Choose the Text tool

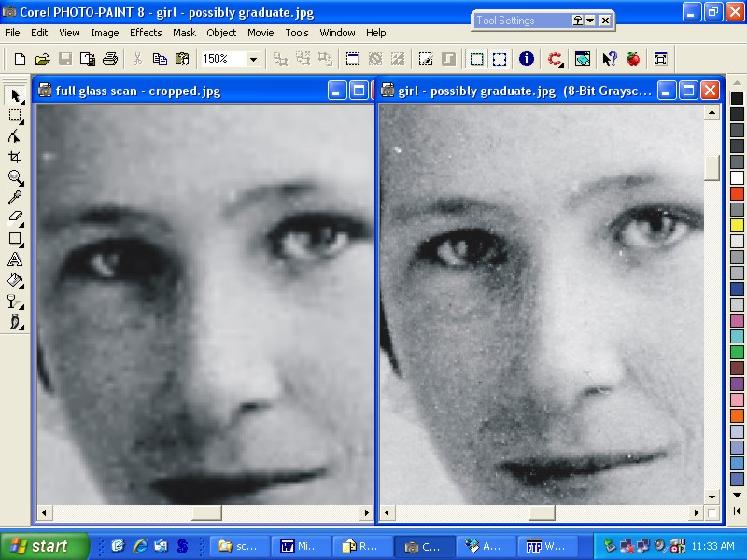pyautogui.click(x=15, y=259)
